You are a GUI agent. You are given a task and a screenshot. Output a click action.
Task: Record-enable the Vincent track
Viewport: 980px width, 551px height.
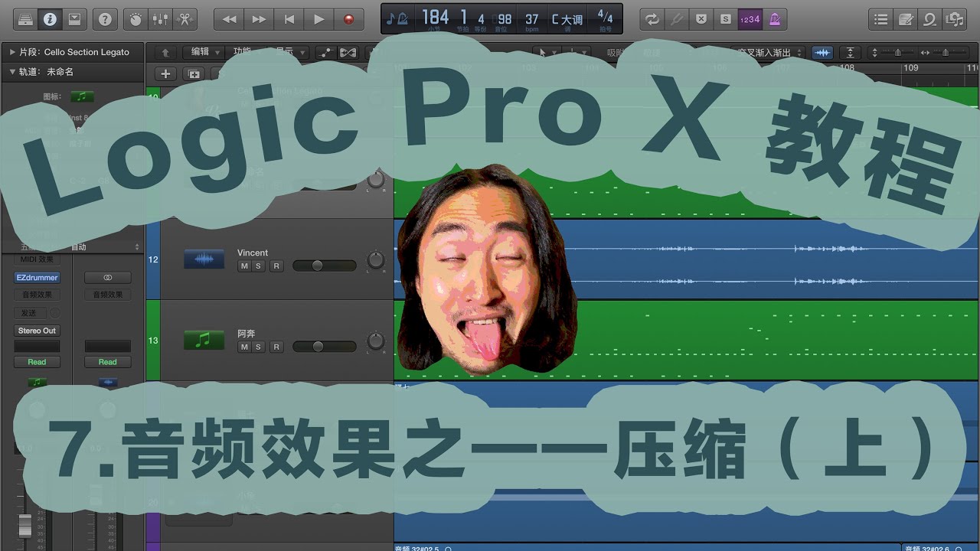276,266
